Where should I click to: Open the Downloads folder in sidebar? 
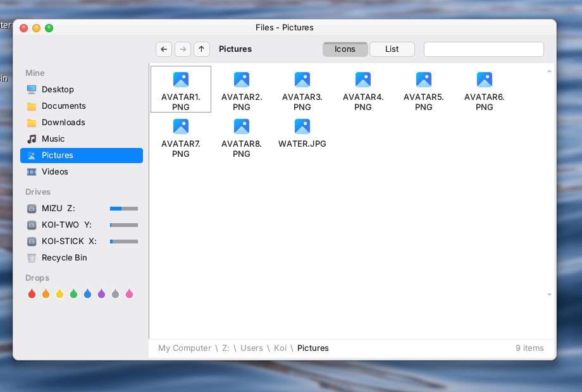82,123
